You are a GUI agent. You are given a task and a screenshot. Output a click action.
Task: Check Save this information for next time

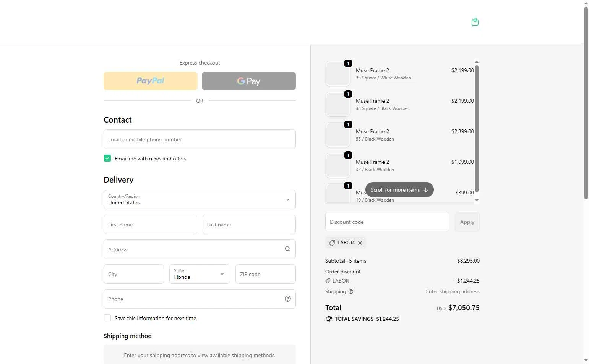(107, 318)
